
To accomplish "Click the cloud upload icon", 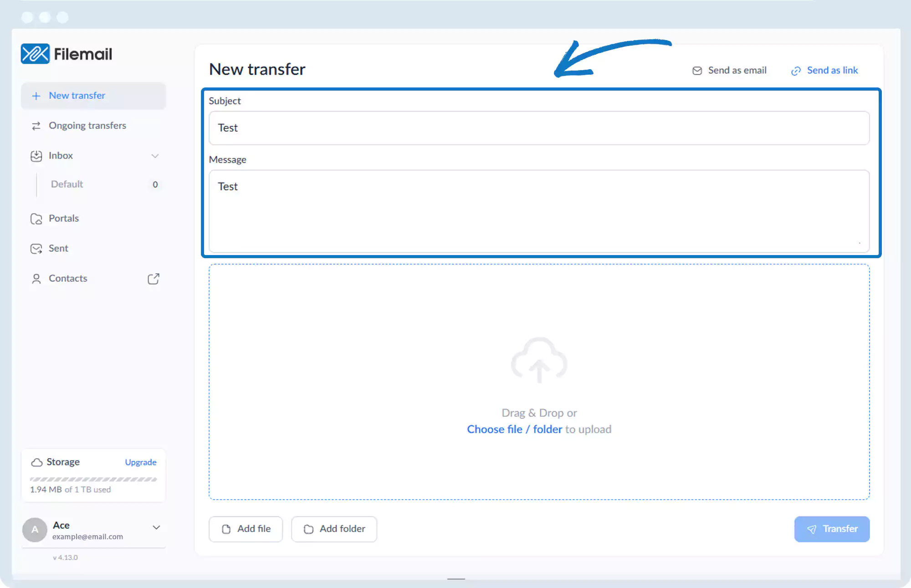I will click(539, 360).
